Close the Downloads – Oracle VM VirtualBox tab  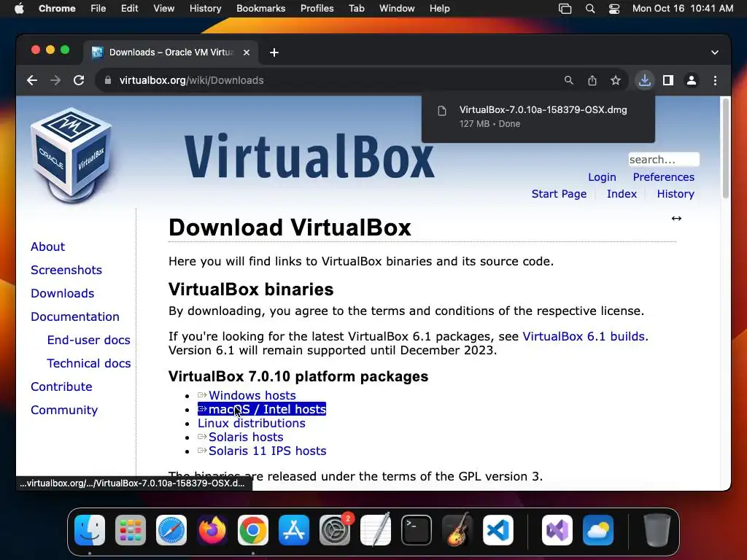coord(247,52)
